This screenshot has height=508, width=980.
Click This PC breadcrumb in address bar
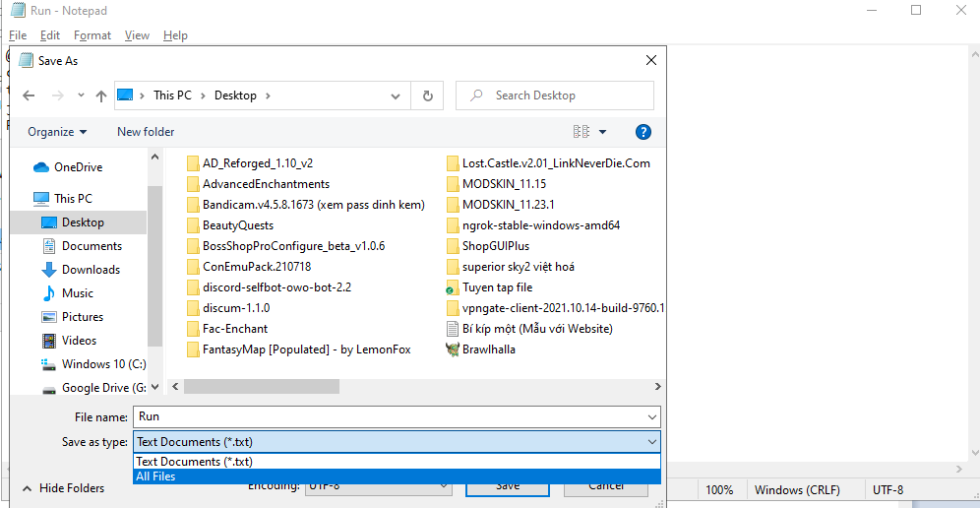point(172,95)
